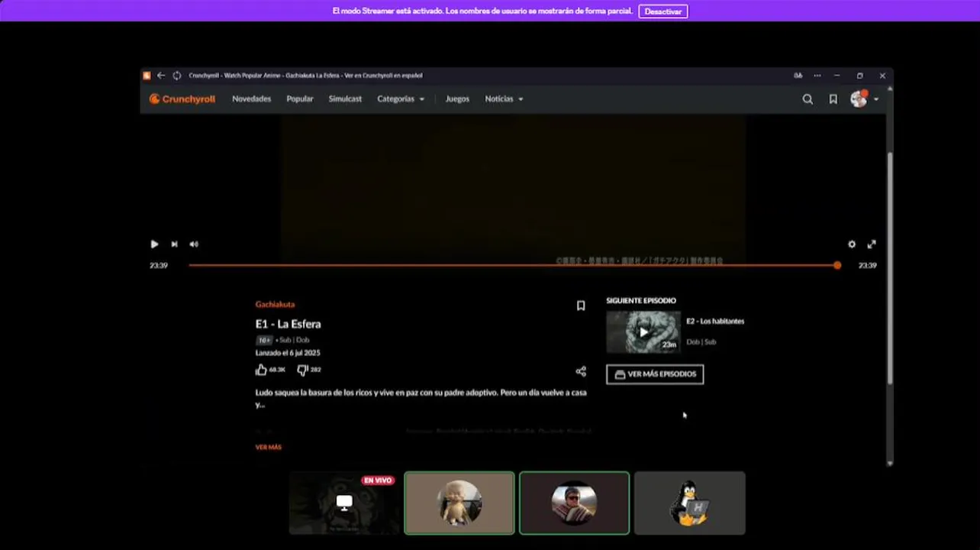
Task: Click the translate icon in title bar
Action: [798, 76]
